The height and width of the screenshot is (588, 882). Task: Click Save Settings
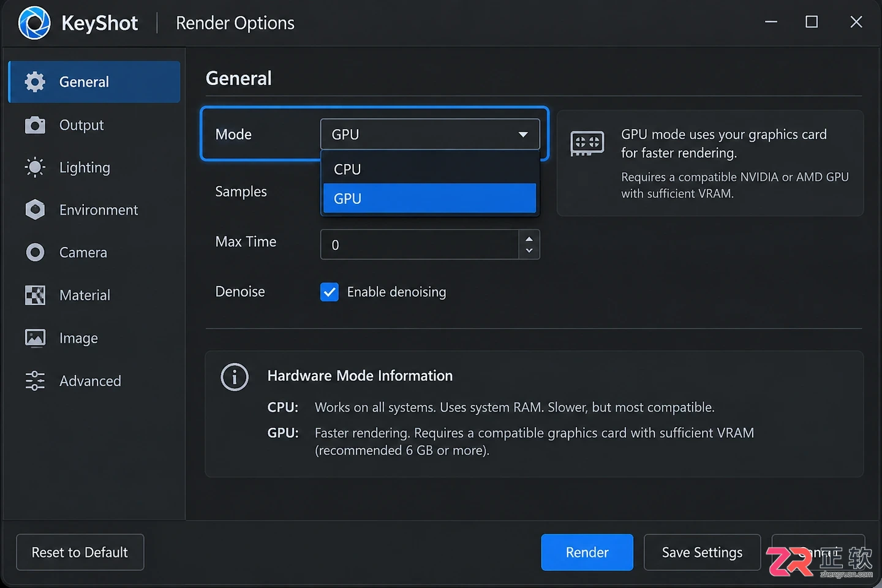point(702,552)
